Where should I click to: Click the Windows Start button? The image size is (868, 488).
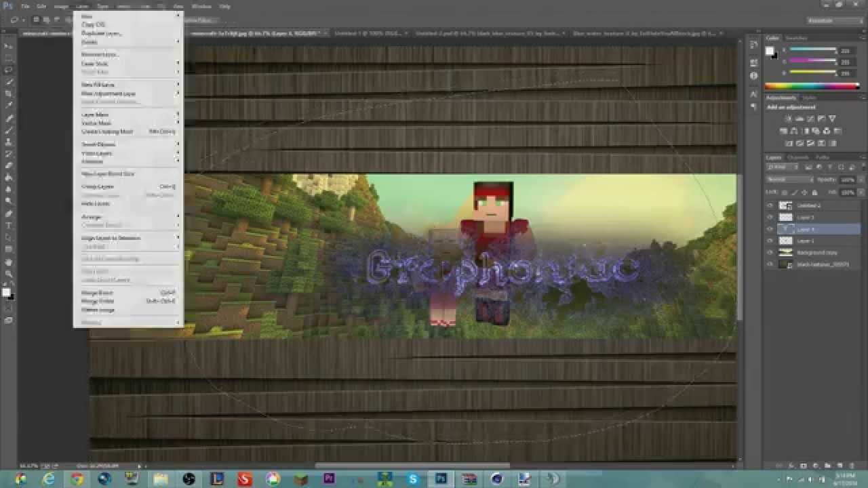(x=20, y=479)
